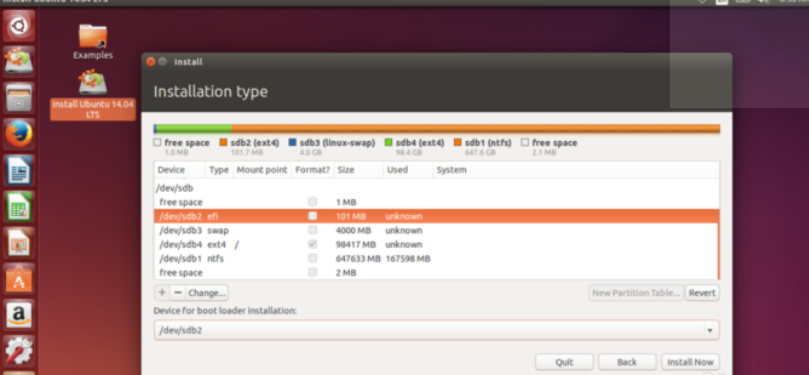Click the Revert button

[x=702, y=292]
